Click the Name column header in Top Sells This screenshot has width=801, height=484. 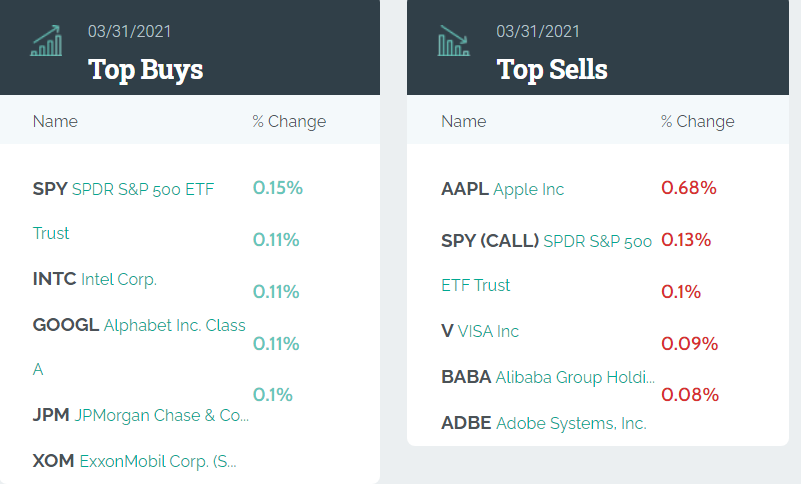463,122
